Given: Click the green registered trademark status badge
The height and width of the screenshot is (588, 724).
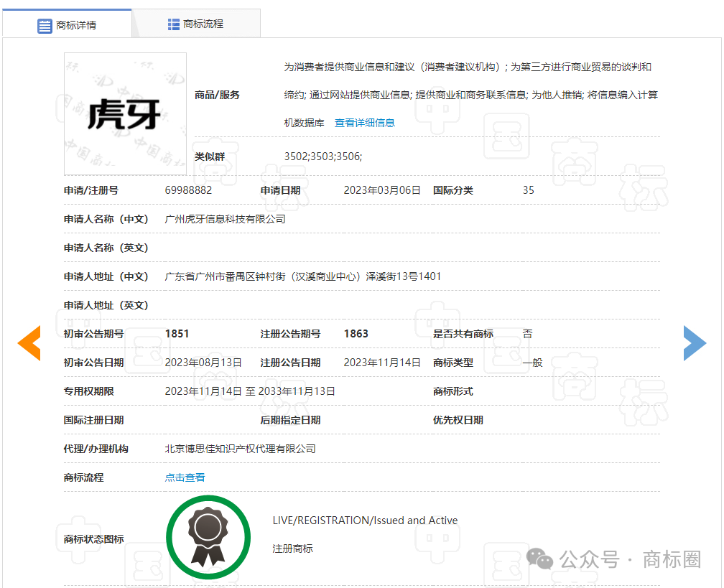Looking at the screenshot, I should click(x=208, y=537).
